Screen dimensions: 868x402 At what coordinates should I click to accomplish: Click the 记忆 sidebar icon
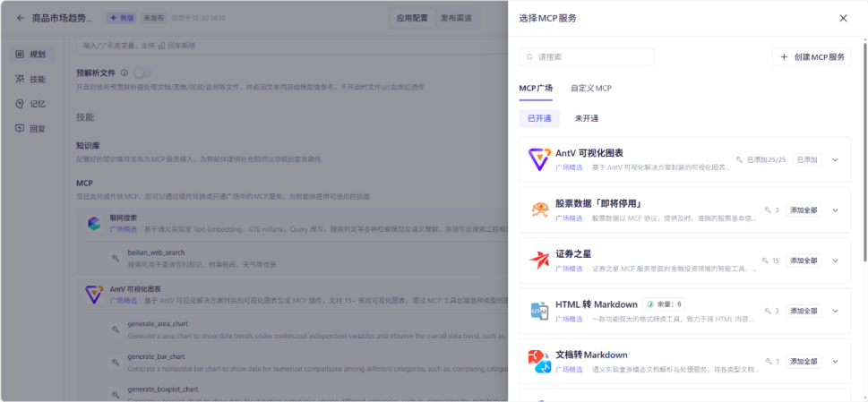tap(20, 104)
